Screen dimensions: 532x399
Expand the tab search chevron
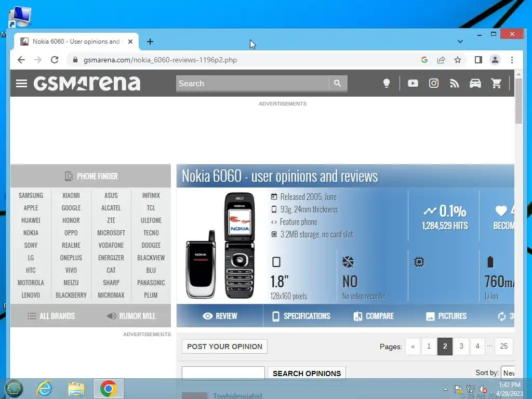coord(460,42)
